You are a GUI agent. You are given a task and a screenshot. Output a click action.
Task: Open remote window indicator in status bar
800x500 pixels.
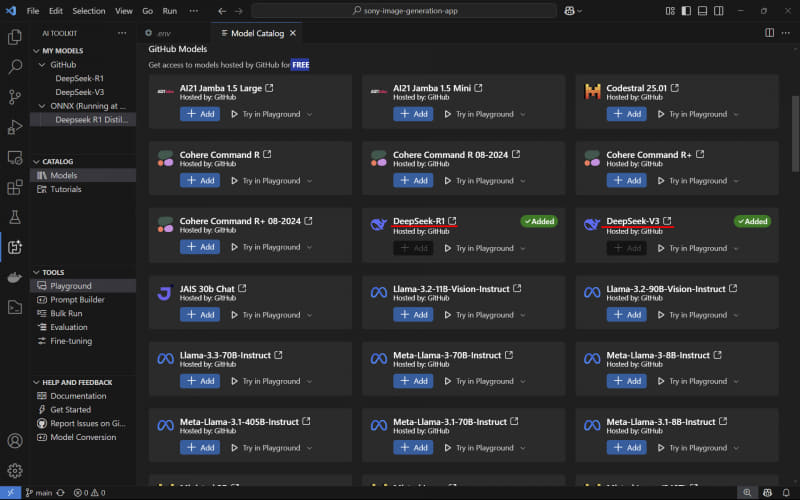click(x=10, y=492)
